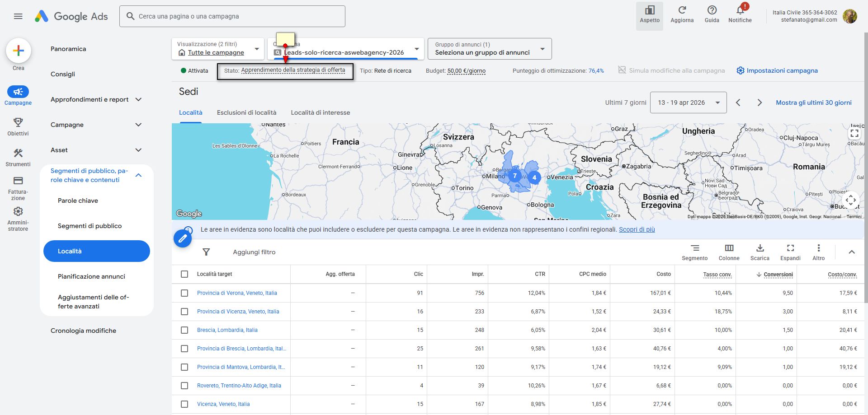Open the Notifiche bell icon

[x=740, y=11]
